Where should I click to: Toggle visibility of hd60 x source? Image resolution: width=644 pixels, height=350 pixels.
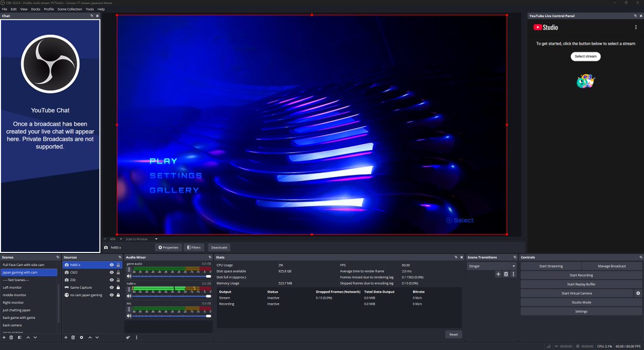click(112, 265)
